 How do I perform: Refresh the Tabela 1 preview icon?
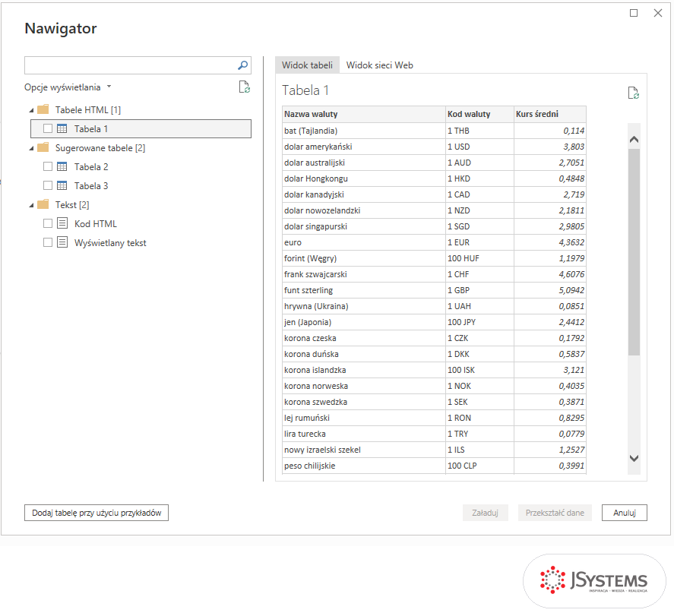tap(633, 93)
